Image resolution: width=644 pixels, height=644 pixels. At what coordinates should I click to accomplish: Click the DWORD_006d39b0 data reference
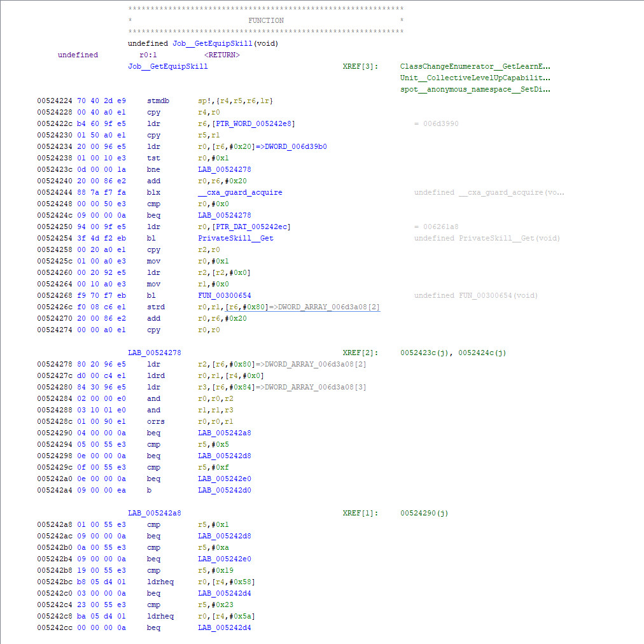pyautogui.click(x=296, y=146)
